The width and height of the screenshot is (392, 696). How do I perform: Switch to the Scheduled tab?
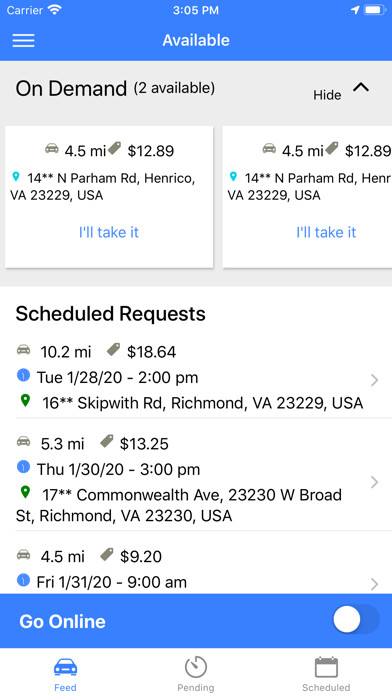click(x=326, y=674)
